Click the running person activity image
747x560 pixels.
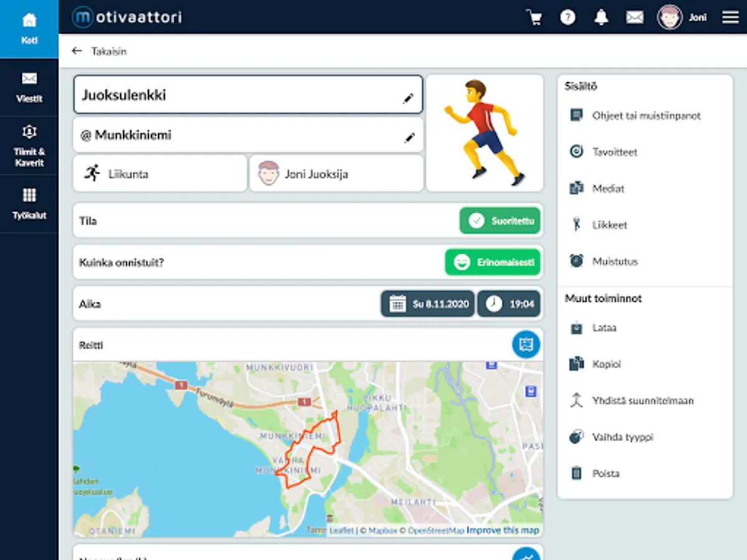tap(484, 133)
